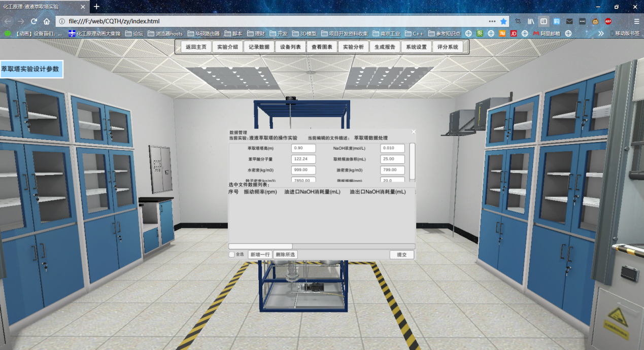Click the browser forward arrow
This screenshot has height=350, width=644.
21,21
